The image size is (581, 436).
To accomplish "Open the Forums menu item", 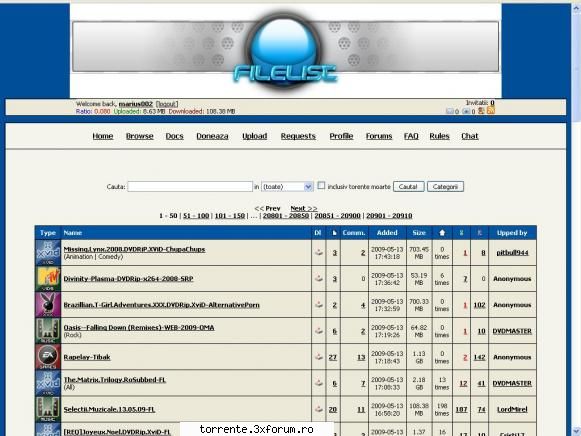I will tap(379, 136).
